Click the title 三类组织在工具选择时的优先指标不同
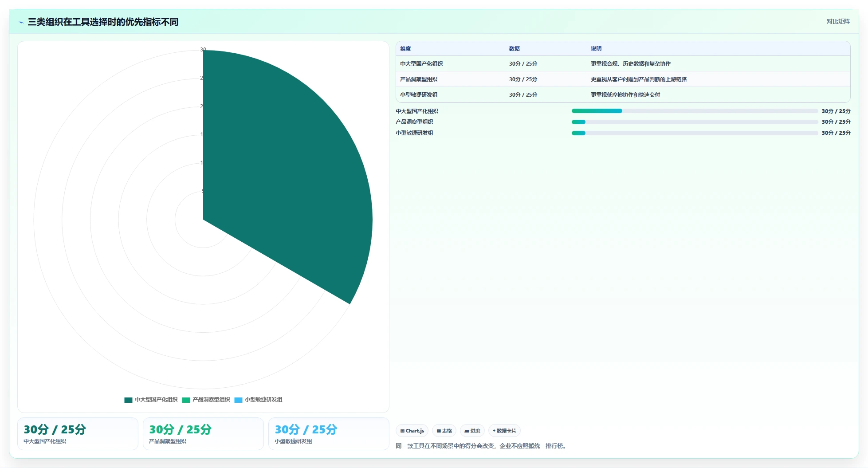The image size is (868, 468). [103, 22]
